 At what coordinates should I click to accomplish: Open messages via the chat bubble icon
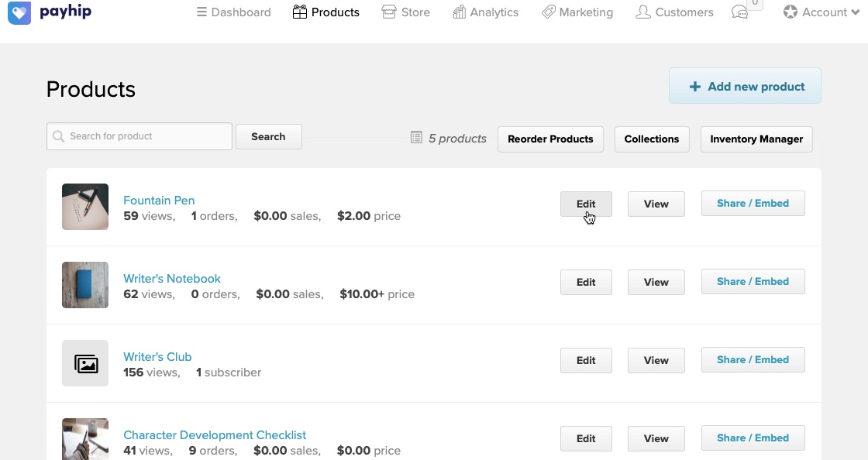pos(739,12)
